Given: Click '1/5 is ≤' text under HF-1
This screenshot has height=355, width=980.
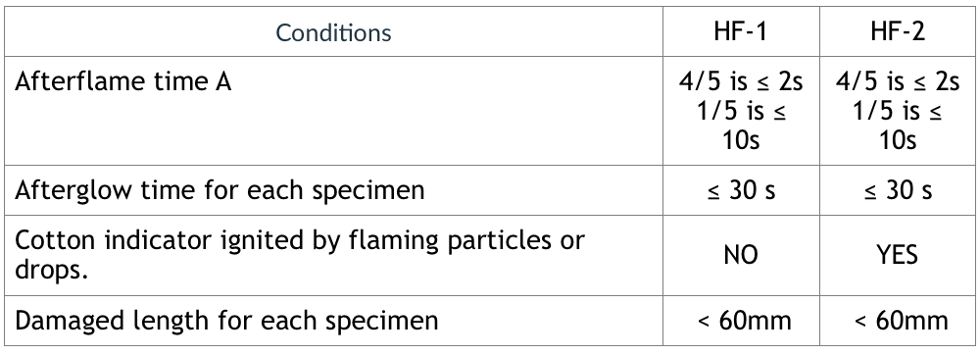Looking at the screenshot, I should [x=741, y=111].
